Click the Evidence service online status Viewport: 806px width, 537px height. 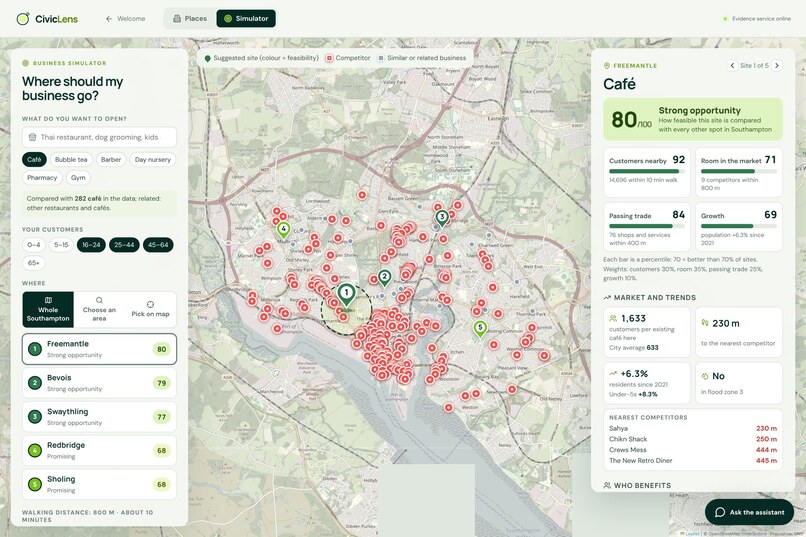[757, 18]
